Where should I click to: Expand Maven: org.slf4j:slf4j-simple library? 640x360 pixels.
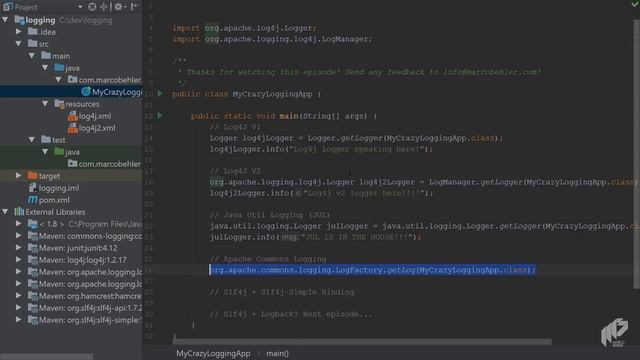pyautogui.click(x=19, y=320)
